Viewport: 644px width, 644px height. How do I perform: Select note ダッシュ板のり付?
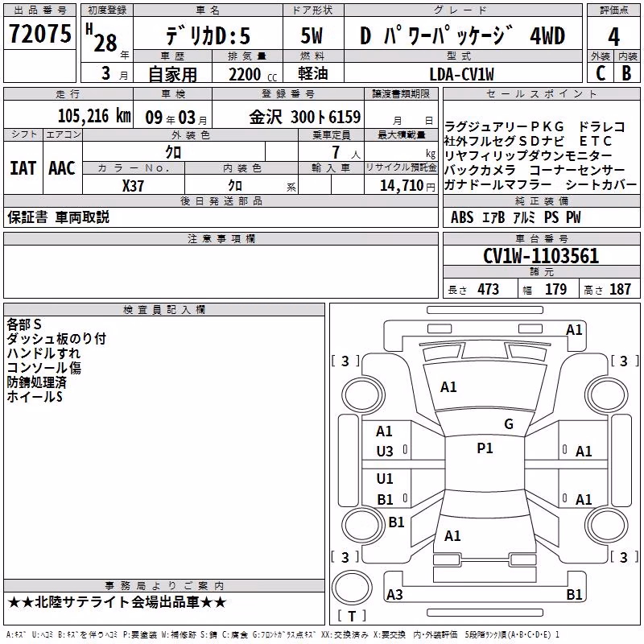click(56, 339)
